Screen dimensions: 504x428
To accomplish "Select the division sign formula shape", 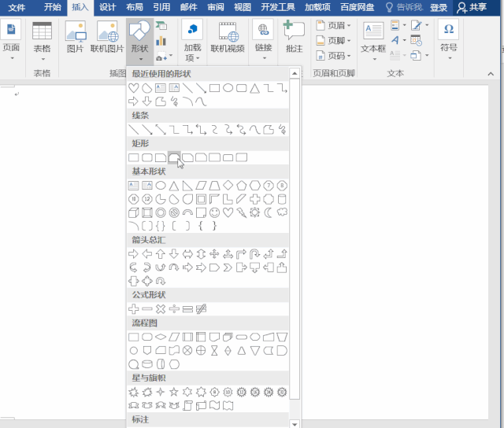I will 174,309.
